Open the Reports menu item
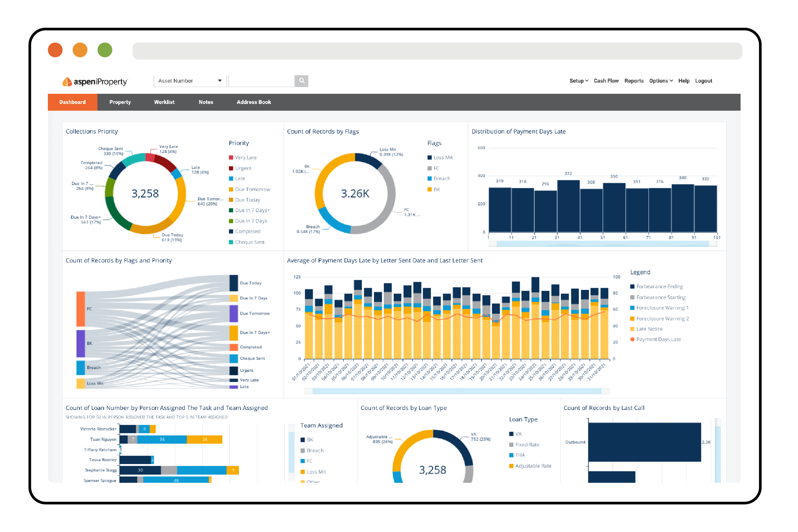 pyautogui.click(x=634, y=81)
